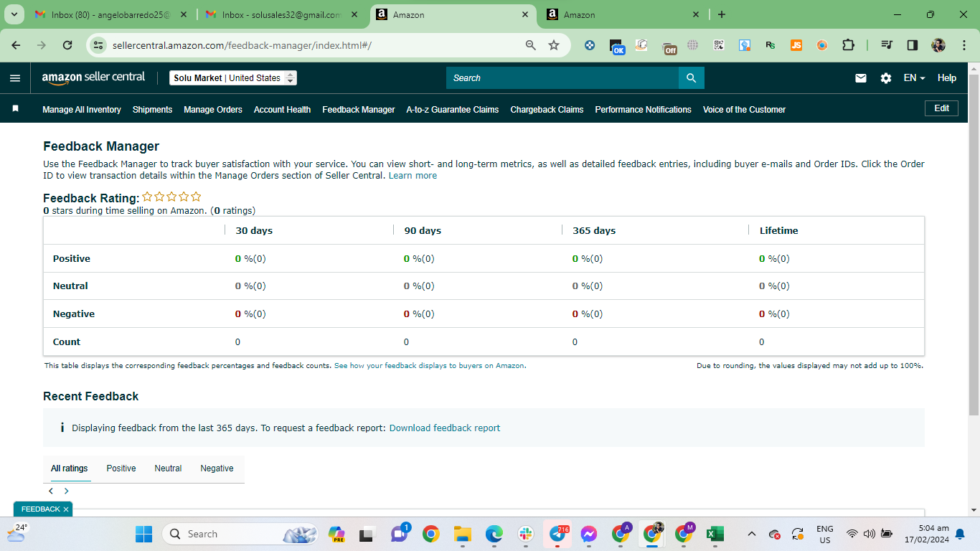Open the settings gear icon

tap(886, 78)
